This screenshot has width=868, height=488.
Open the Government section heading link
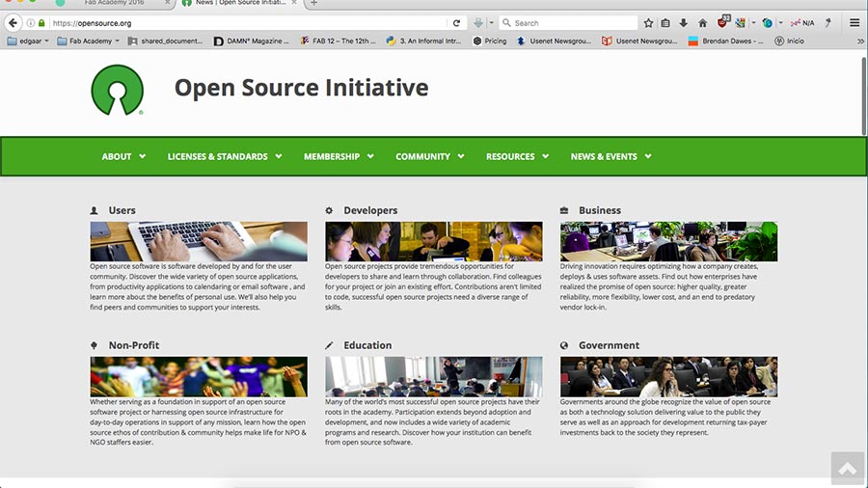(x=609, y=345)
